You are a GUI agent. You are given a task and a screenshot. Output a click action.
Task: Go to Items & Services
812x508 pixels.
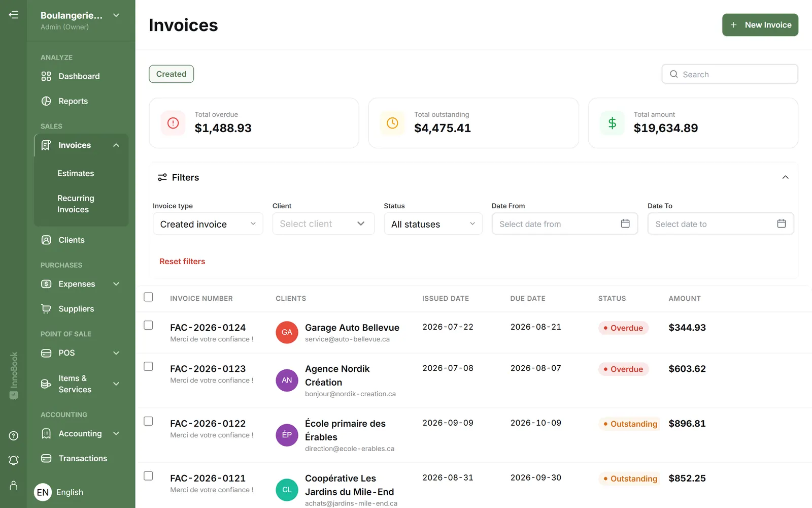(75, 384)
